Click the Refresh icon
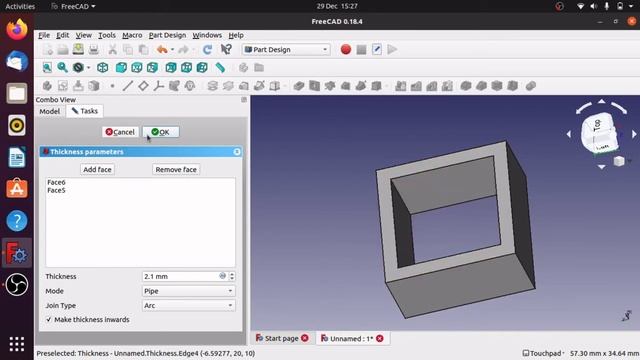Image resolution: width=640 pixels, height=360 pixels. (x=207, y=49)
